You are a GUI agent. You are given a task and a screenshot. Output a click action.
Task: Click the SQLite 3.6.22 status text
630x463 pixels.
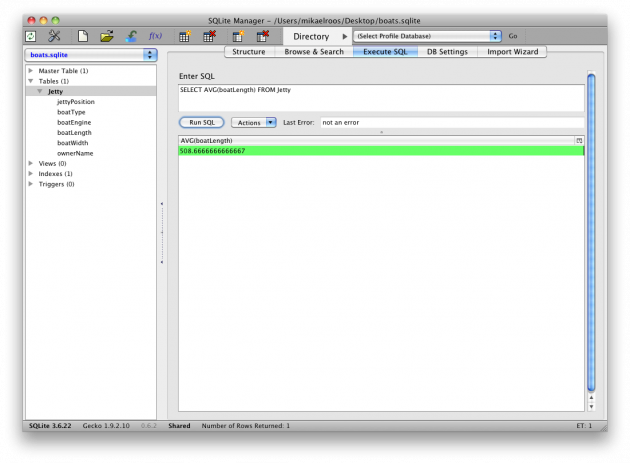[x=50, y=426]
